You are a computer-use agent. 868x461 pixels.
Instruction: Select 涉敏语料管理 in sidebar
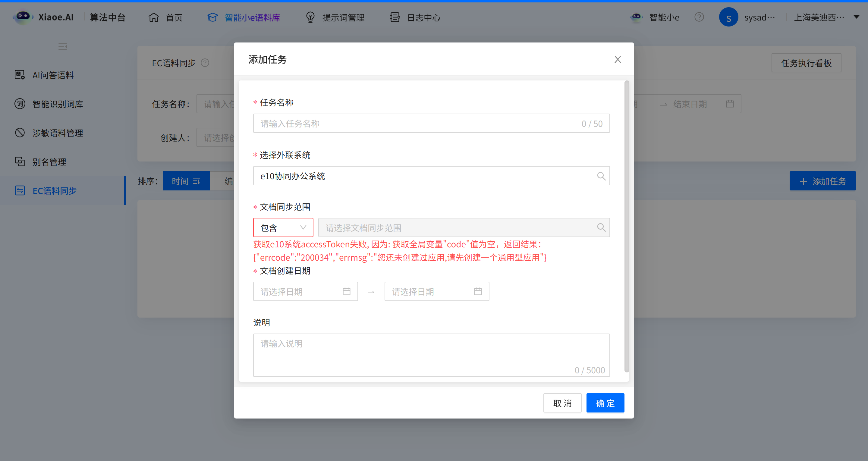[57, 133]
